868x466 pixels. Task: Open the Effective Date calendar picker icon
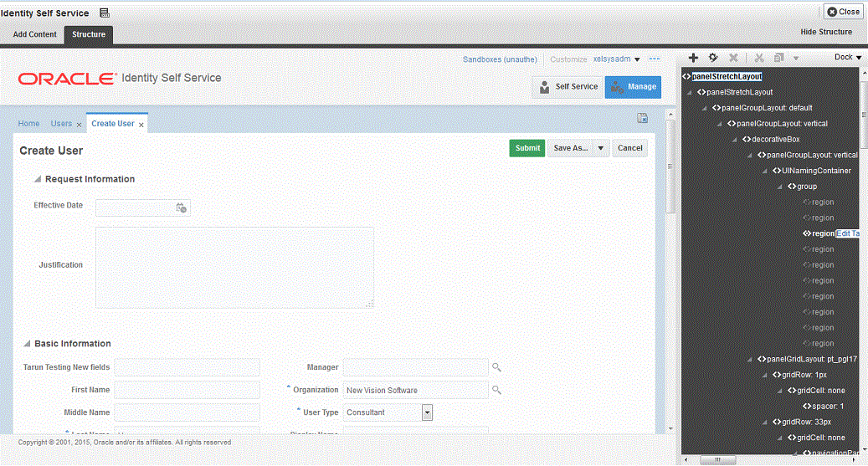181,207
